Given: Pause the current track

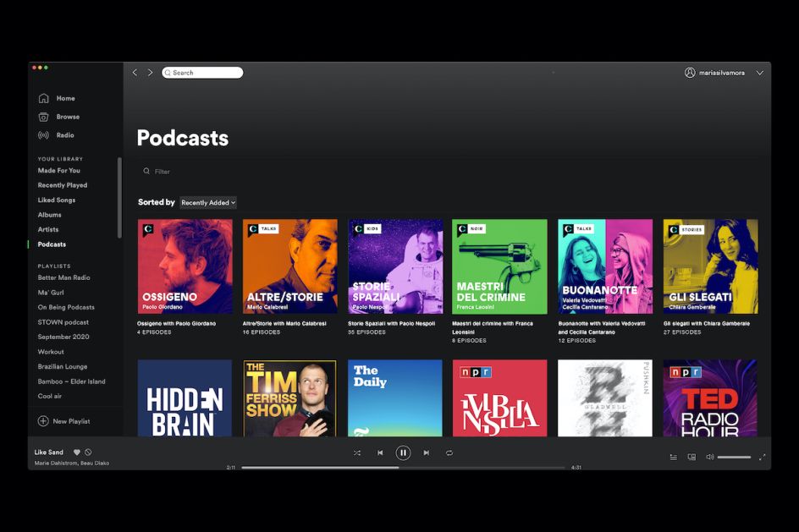Looking at the screenshot, I should (403, 452).
